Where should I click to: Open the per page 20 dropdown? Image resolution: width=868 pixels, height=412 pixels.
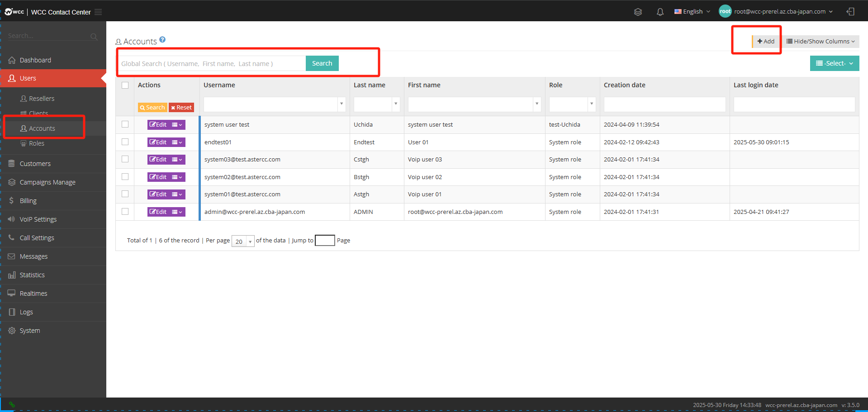click(x=243, y=241)
